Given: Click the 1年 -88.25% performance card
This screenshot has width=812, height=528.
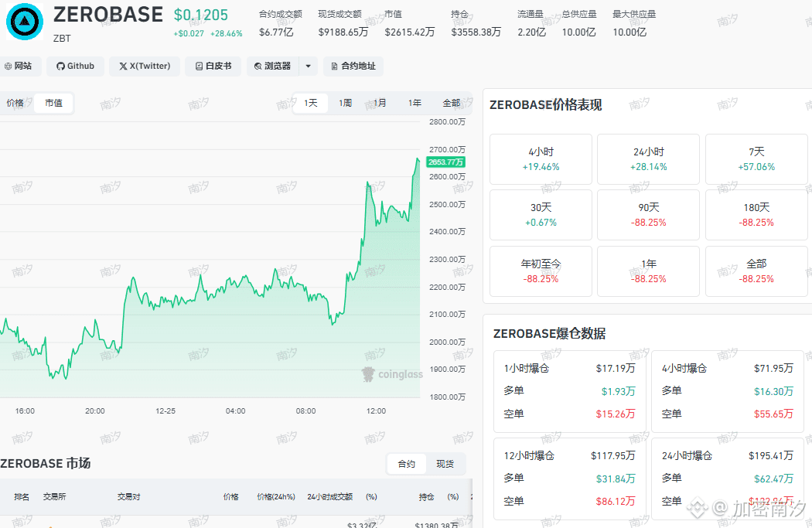Looking at the screenshot, I should tap(648, 271).
